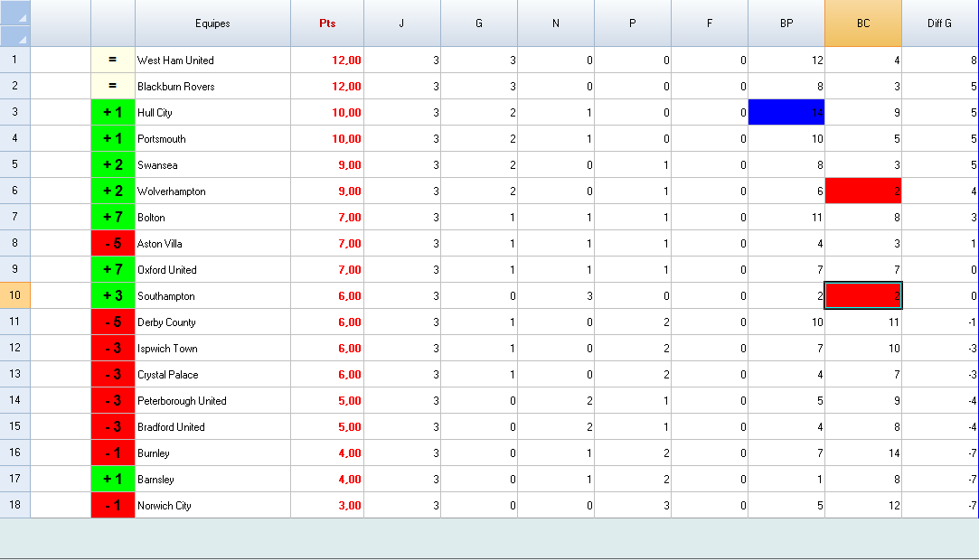Click the Portsmouth team cell
Screen dimensions: 979x560
tap(212, 138)
